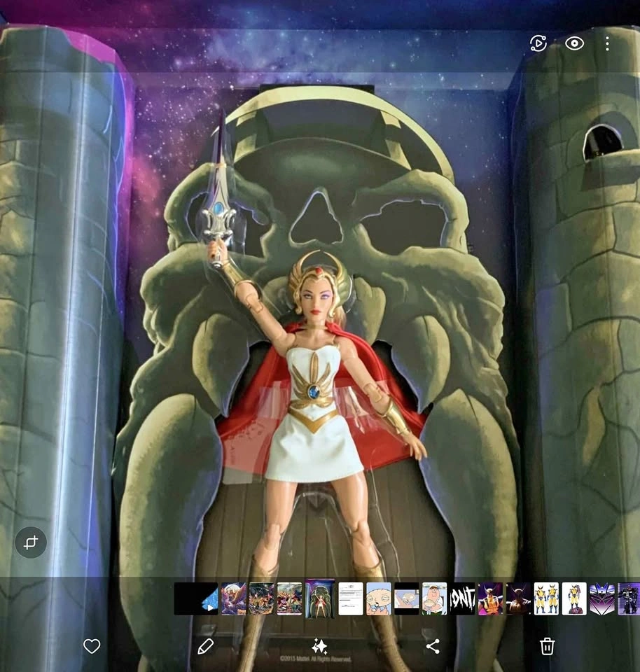Open photo details with the eye icon
The height and width of the screenshot is (672, 640).
tap(574, 43)
